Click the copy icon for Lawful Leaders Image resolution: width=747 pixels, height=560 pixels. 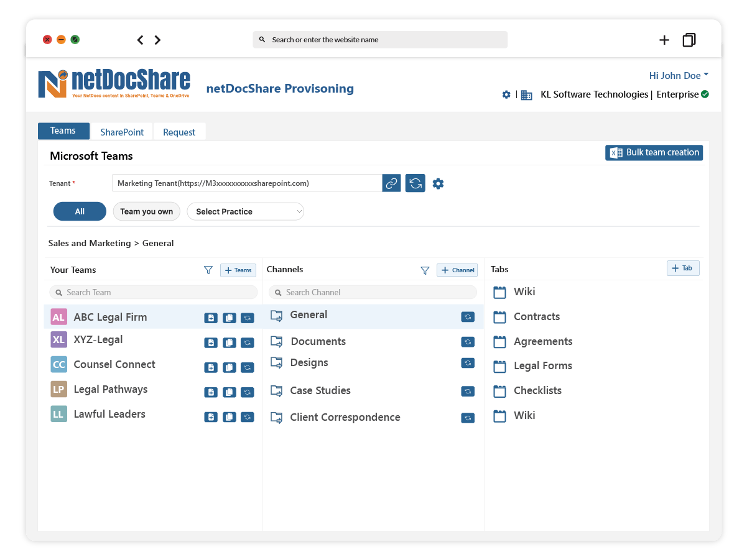coord(230,417)
